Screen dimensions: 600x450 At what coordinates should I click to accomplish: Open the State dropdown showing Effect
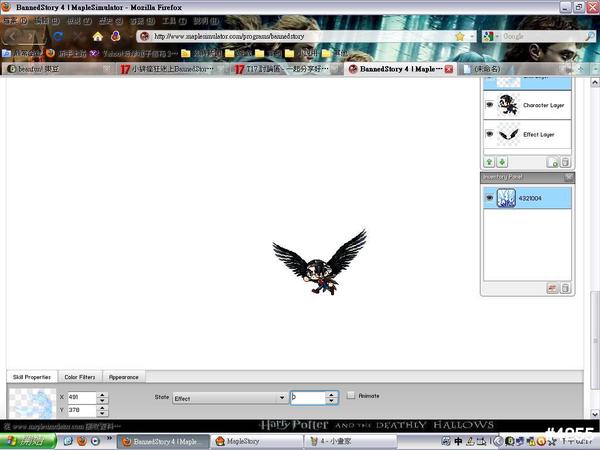click(x=229, y=398)
